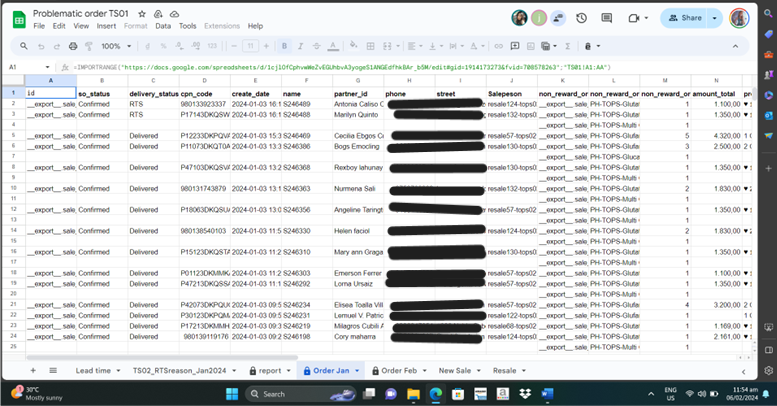Click the Add sheet plus button
The width and height of the screenshot is (777, 406).
(x=33, y=370)
